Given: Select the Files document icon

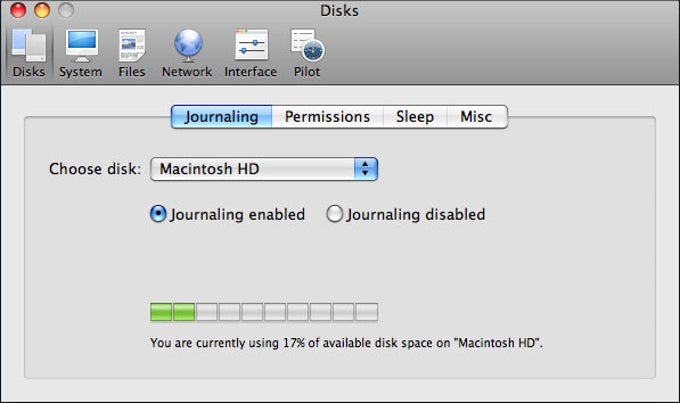Looking at the screenshot, I should (x=132, y=46).
